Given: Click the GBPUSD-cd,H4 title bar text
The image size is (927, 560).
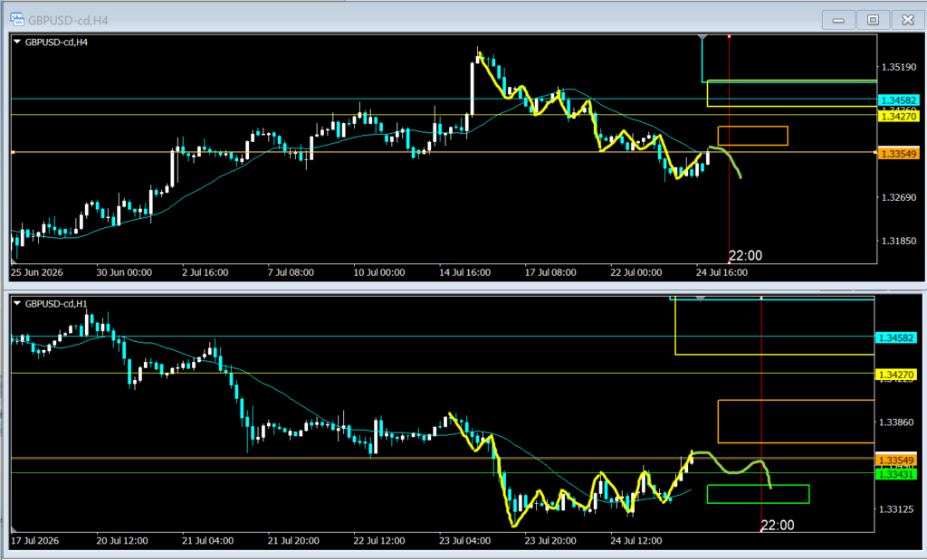Looking at the screenshot, I should (68, 21).
